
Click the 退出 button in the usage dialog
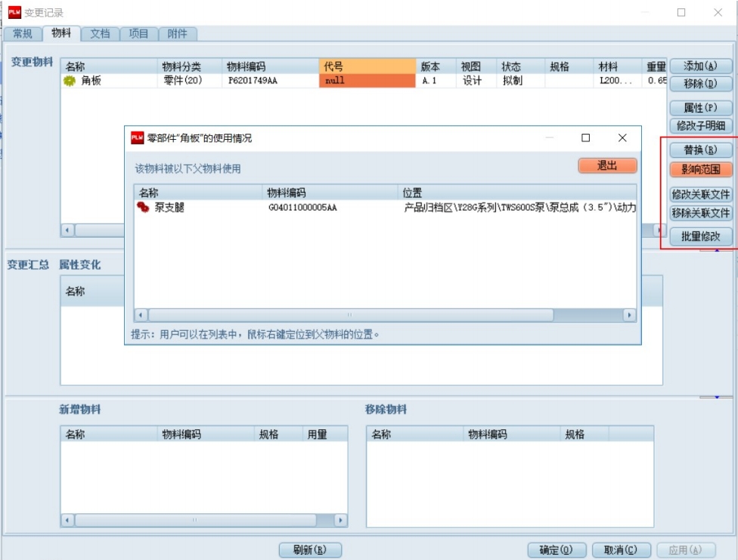(x=608, y=165)
